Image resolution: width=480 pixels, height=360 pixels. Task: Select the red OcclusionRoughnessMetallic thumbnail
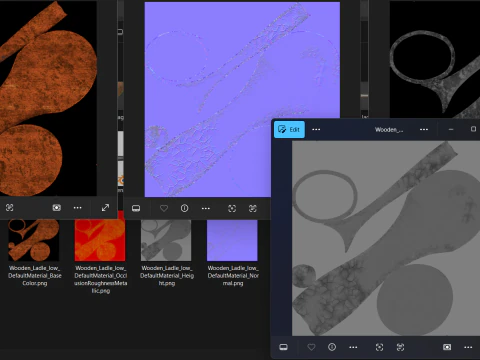pos(100,240)
